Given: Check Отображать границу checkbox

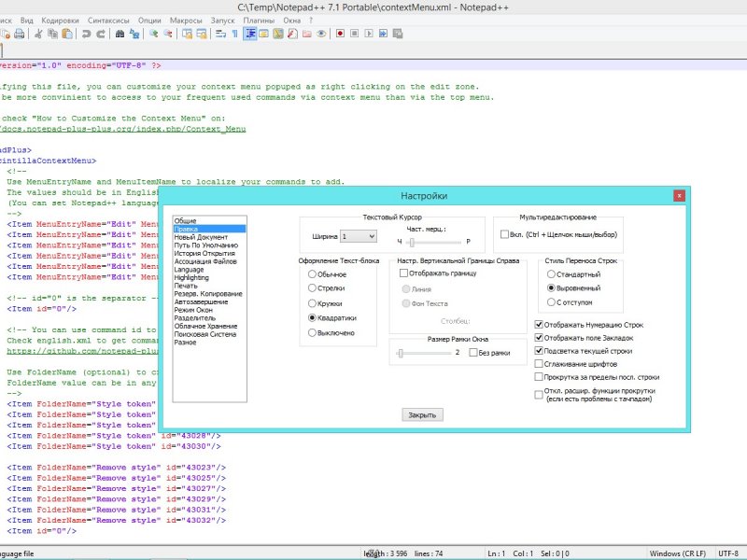Looking at the screenshot, I should click(x=403, y=273).
